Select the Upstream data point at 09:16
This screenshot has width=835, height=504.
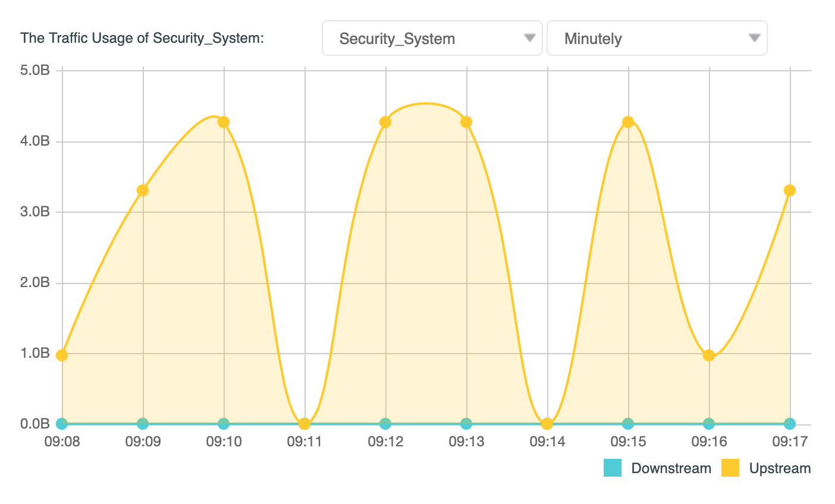pos(709,355)
